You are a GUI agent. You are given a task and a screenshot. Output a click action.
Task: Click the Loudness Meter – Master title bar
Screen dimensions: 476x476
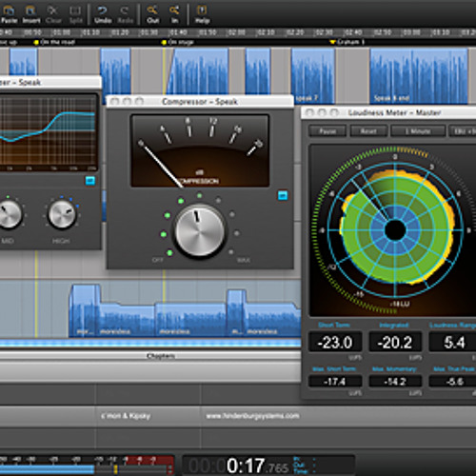click(388, 112)
